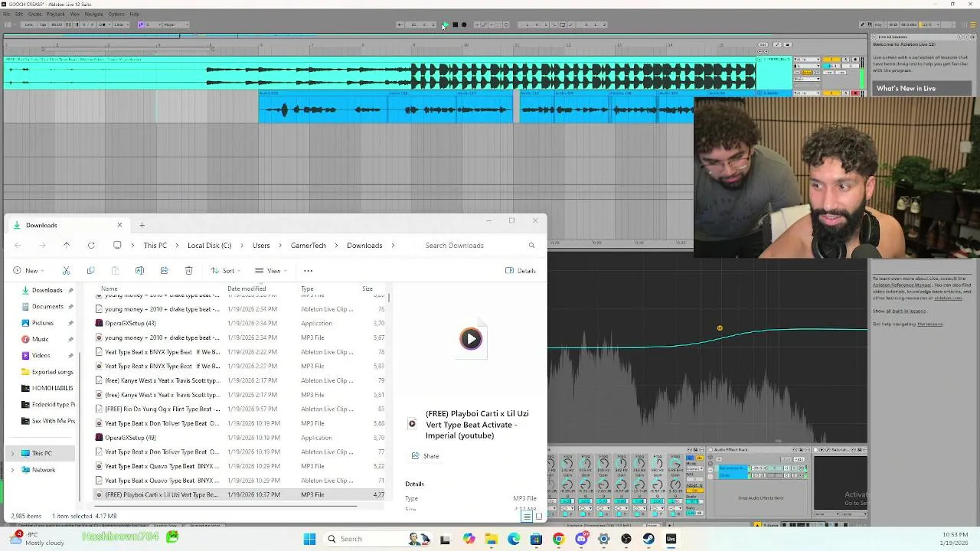Open Windows Start menu
This screenshot has height=551, width=980.
tap(309, 539)
